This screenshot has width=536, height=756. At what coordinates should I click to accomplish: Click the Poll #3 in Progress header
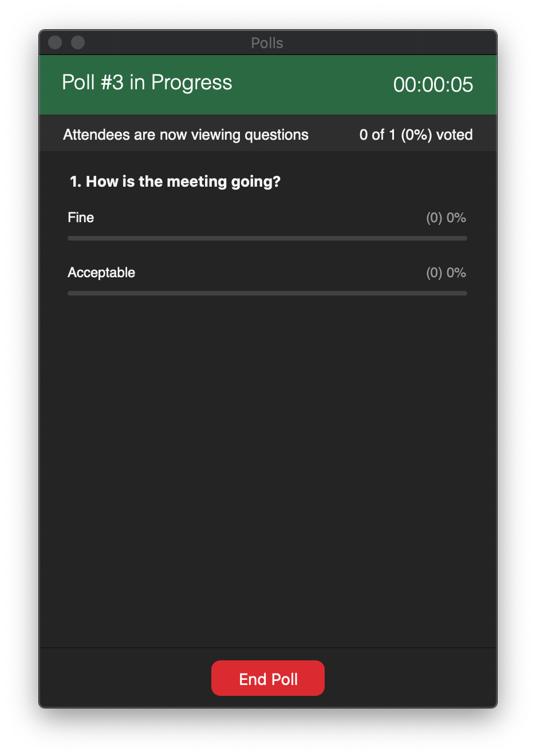[147, 82]
